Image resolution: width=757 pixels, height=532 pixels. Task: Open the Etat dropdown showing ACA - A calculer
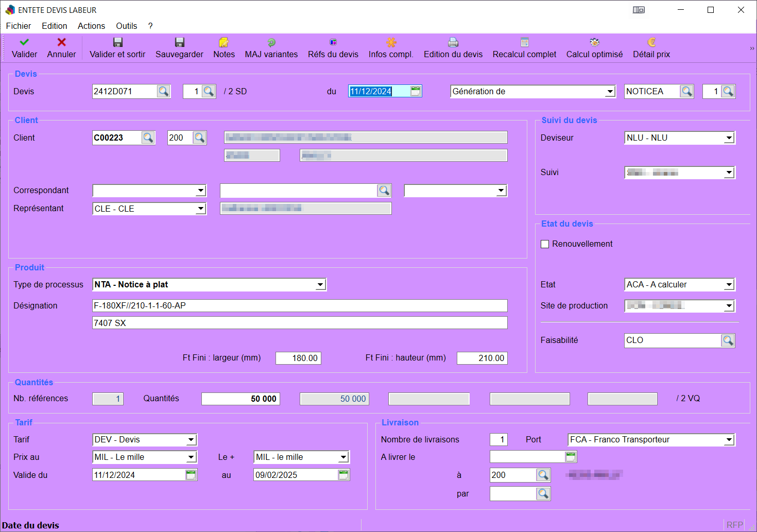(x=729, y=285)
